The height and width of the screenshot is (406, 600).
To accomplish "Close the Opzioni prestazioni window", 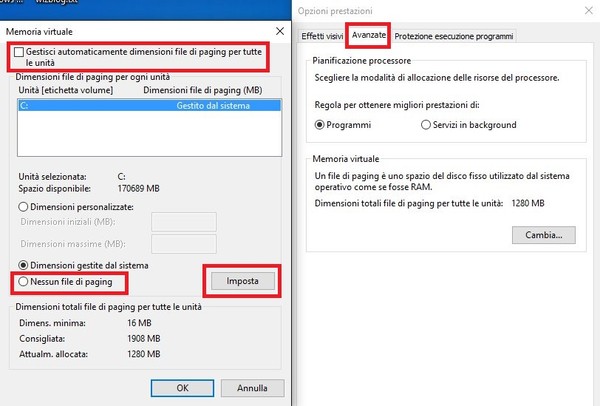I will click(x=589, y=11).
